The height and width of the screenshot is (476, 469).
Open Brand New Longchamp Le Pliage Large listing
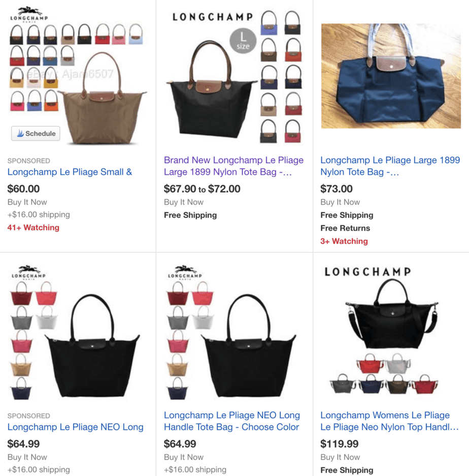coord(233,166)
